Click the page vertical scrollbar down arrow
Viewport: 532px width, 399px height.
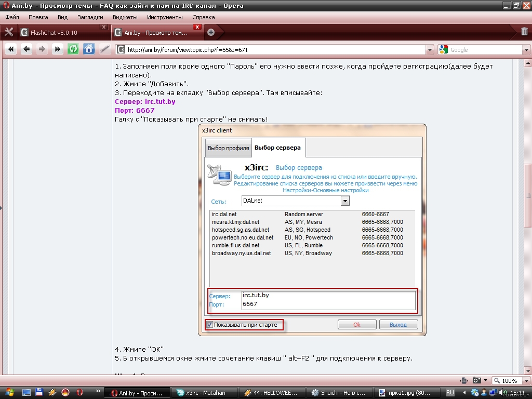(528, 370)
